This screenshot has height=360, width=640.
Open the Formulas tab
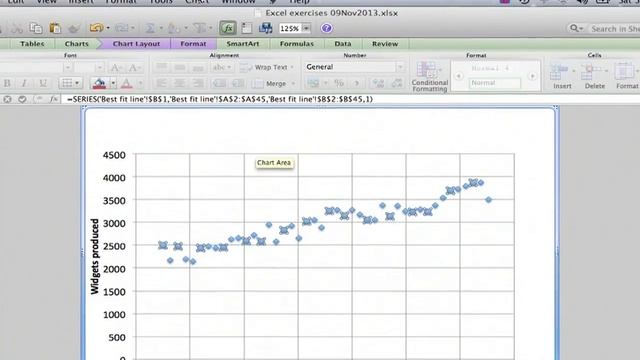tap(296, 44)
